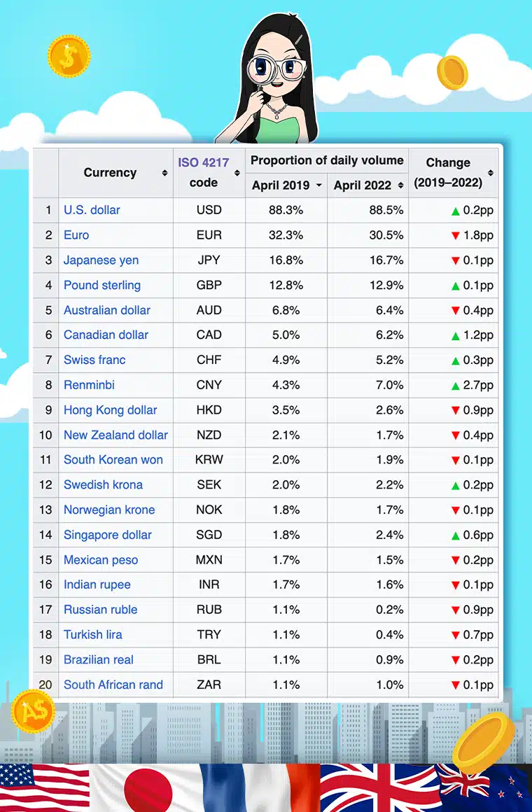Sort by the April 2022 column
Screen dimensions: 532x812
pyautogui.click(x=400, y=185)
